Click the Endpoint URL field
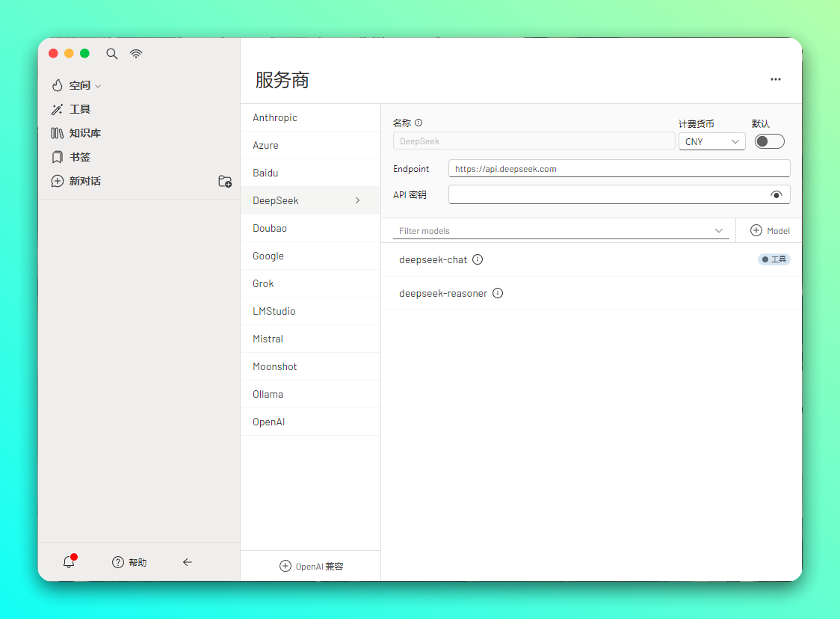840x619 pixels. point(619,169)
